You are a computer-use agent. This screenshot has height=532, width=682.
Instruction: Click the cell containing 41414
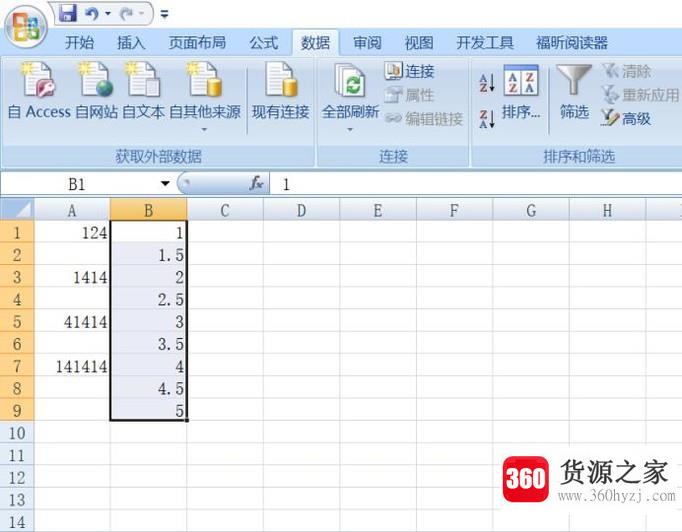[x=72, y=321]
